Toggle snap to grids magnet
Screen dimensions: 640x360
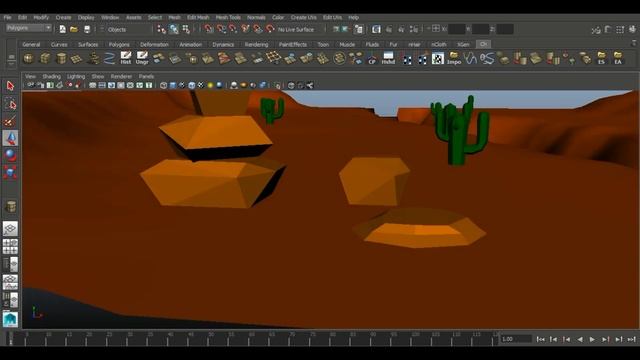click(209, 29)
